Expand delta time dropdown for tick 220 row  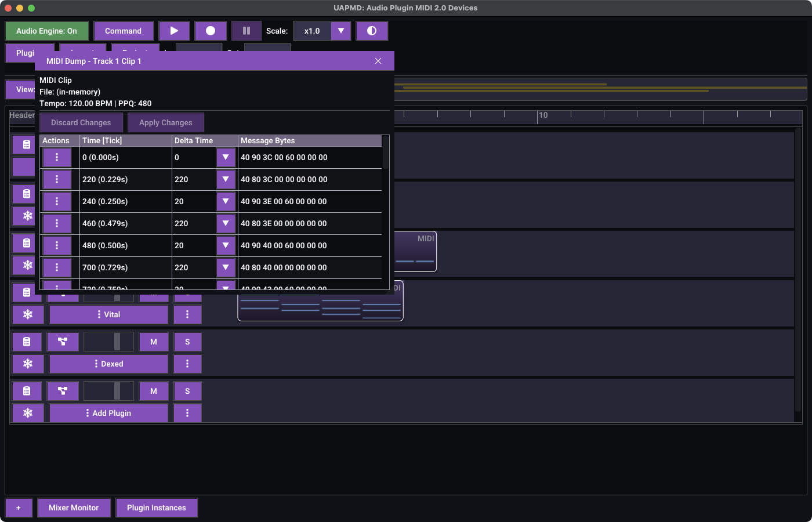(x=226, y=179)
